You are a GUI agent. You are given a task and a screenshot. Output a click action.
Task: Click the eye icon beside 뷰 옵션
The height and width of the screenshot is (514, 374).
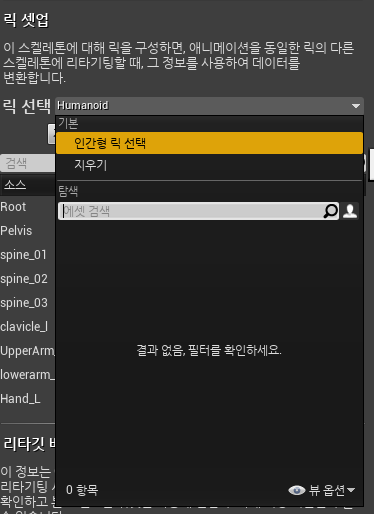coord(297,490)
